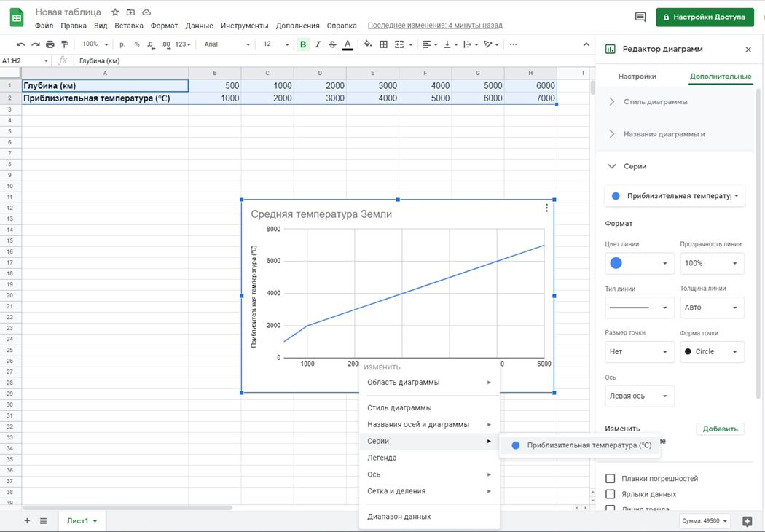This screenshot has height=532, width=765.
Task: Toggle strikethrough formatting
Action: click(332, 44)
